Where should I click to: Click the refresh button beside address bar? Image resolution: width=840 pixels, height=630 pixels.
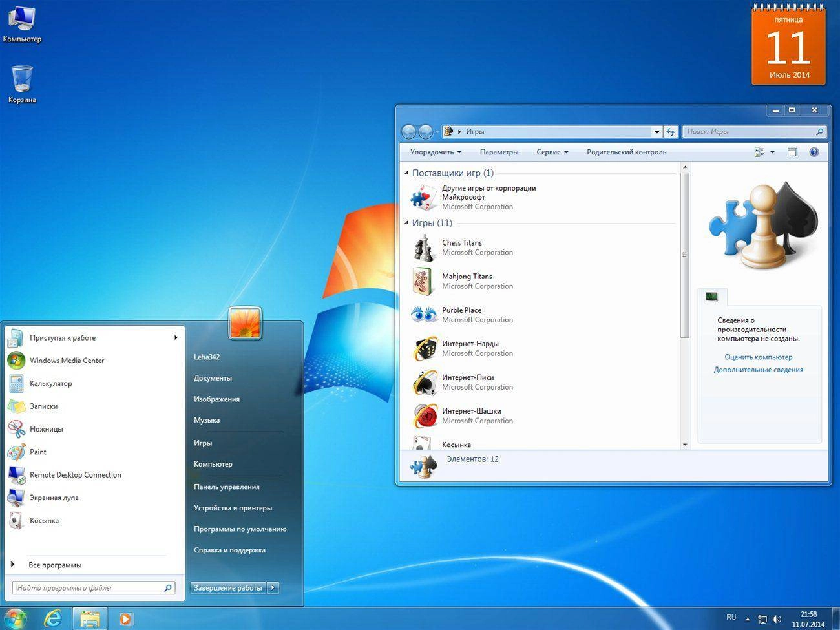coord(671,132)
